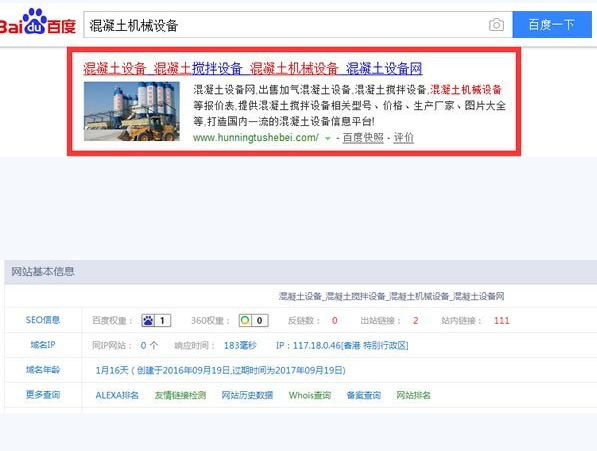This screenshot has width=597, height=451.
Task: Open the 网站历史数据 link
Action: click(x=247, y=395)
